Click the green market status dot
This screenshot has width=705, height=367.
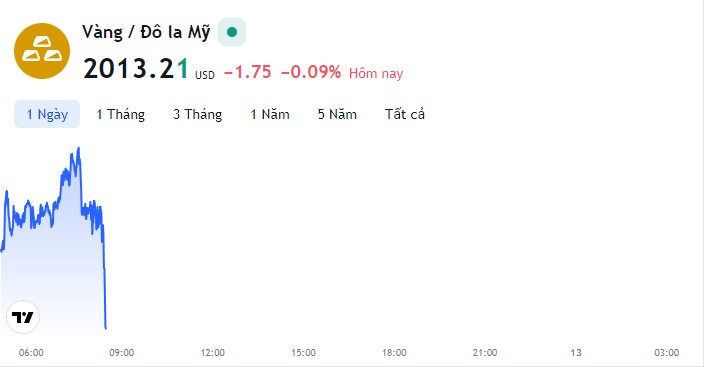[x=232, y=32]
